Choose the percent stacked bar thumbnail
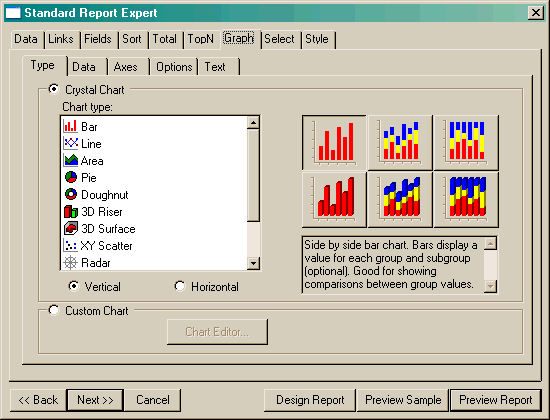The width and height of the screenshot is (550, 420). (466, 142)
